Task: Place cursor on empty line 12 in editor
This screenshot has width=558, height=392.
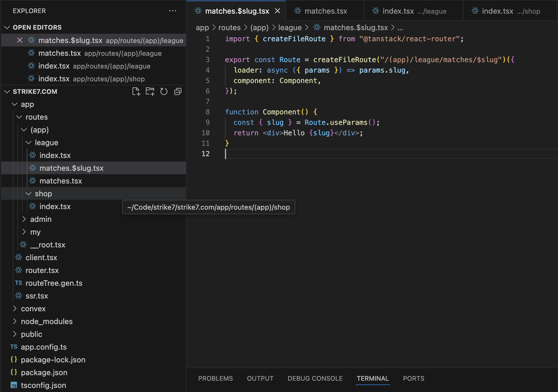Action: [391, 154]
